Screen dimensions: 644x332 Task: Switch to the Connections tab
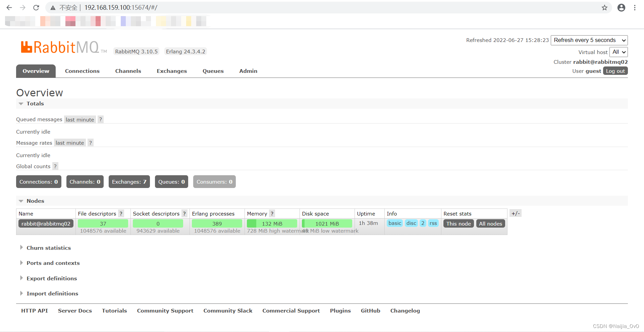pos(82,71)
